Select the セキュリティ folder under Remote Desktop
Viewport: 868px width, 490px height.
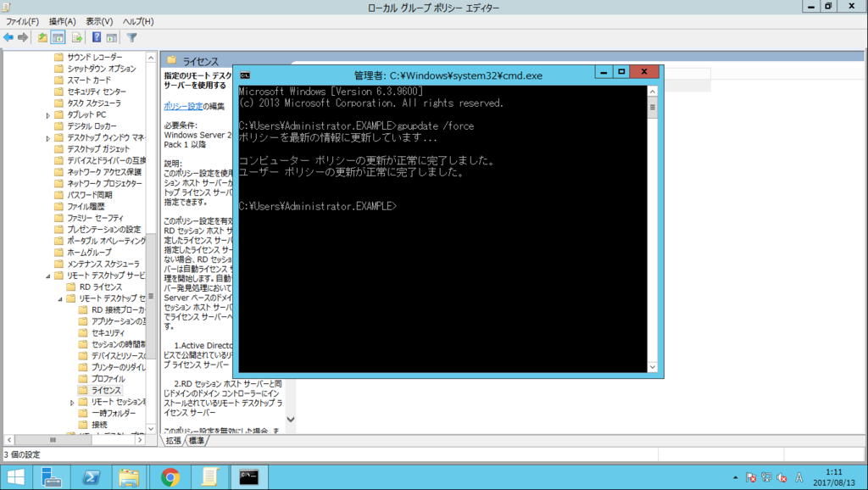tap(108, 333)
